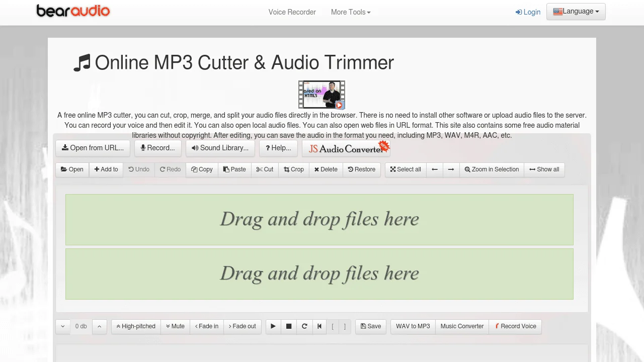
Task: Click the first drag and drop track area
Action: 319,220
